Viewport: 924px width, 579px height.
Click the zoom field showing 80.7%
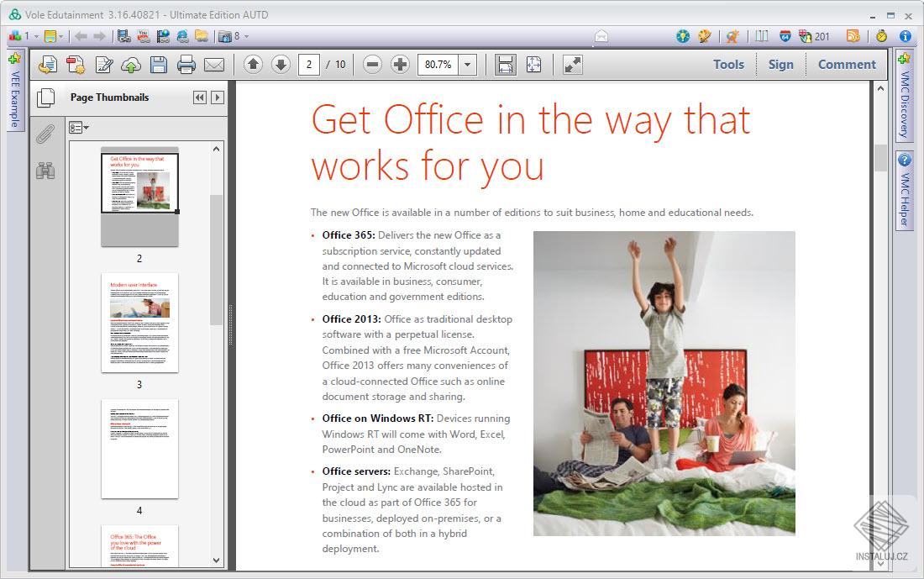(438, 64)
